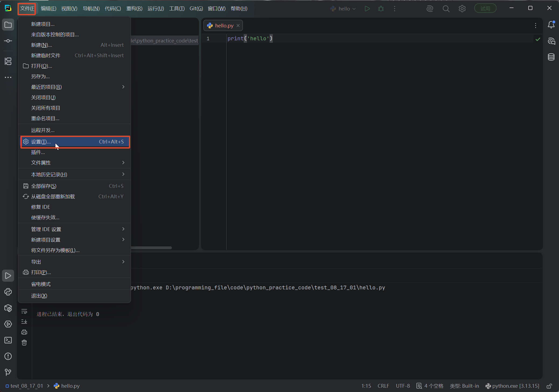Open the Python Packages tool window
559x392 pixels.
pos(8,308)
